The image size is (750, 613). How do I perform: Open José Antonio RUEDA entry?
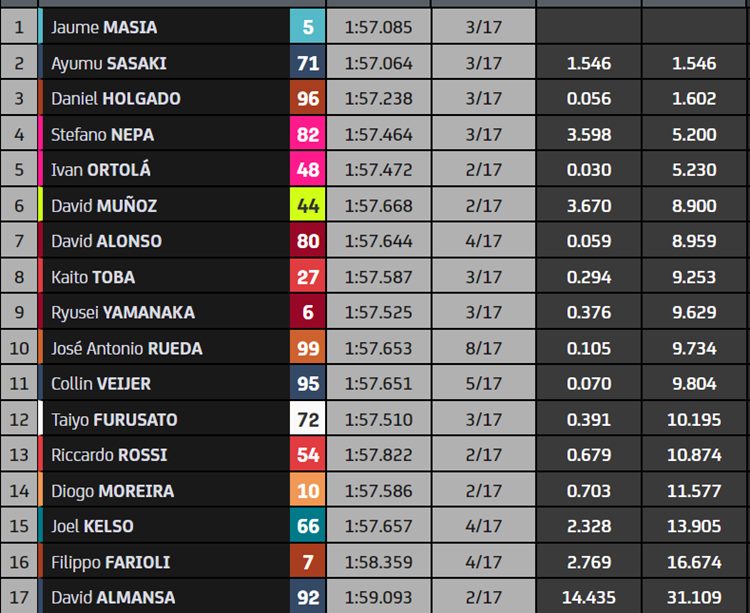[x=127, y=348]
